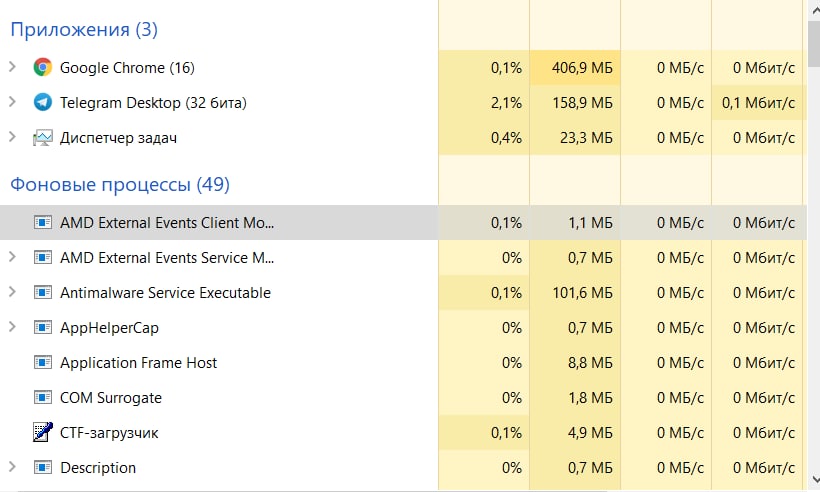Click the Description process icon
Screen dimensions: 820x492
43,468
